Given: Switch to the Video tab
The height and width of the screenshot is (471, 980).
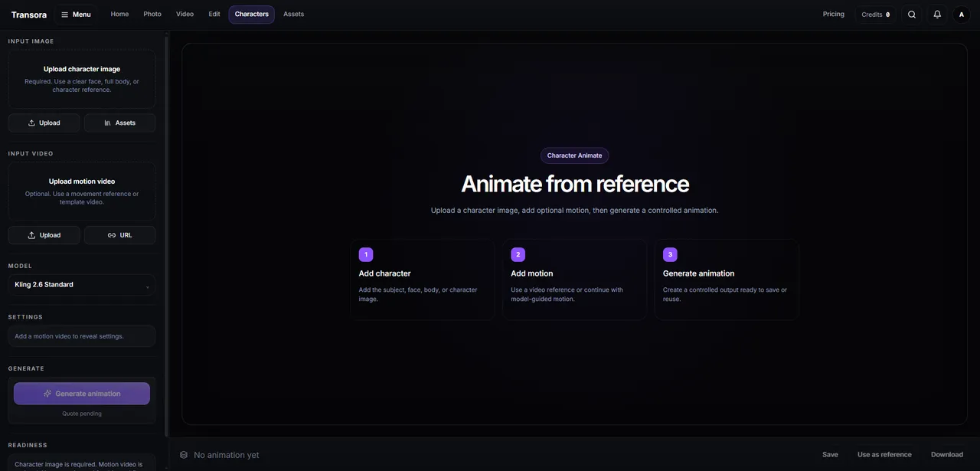Looking at the screenshot, I should 185,15.
